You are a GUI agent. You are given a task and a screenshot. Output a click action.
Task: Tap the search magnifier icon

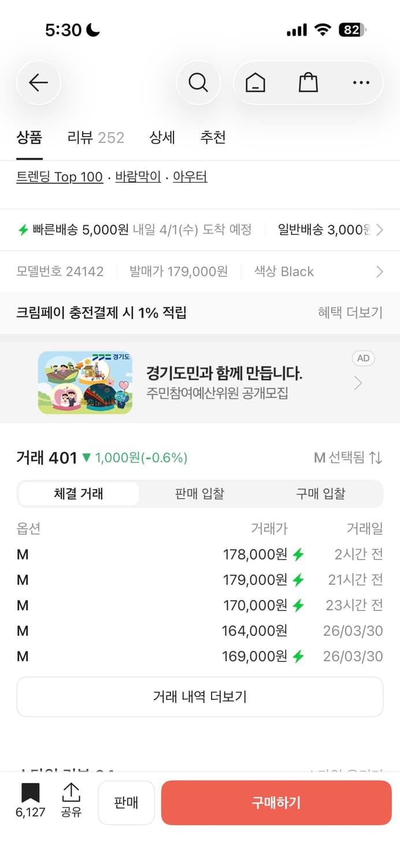click(198, 82)
